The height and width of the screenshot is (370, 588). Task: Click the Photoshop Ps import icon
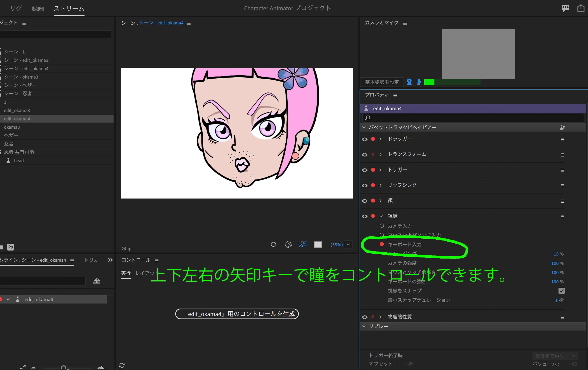11,247
